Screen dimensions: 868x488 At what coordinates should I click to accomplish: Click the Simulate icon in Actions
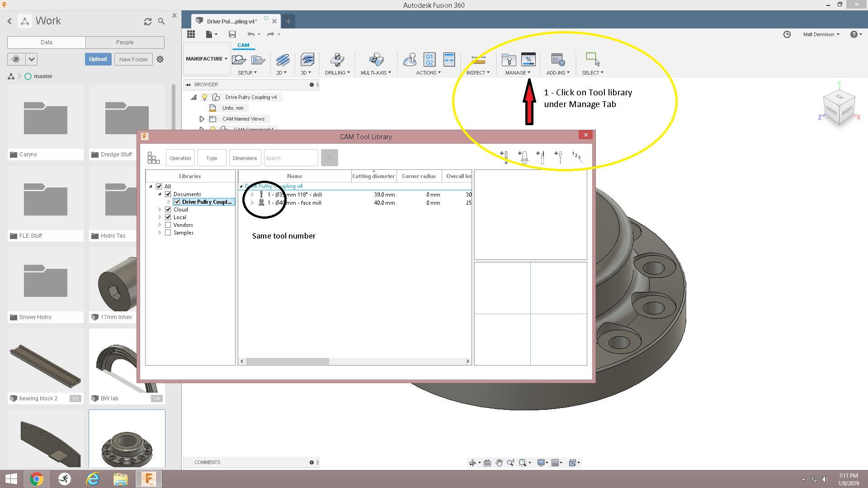410,60
